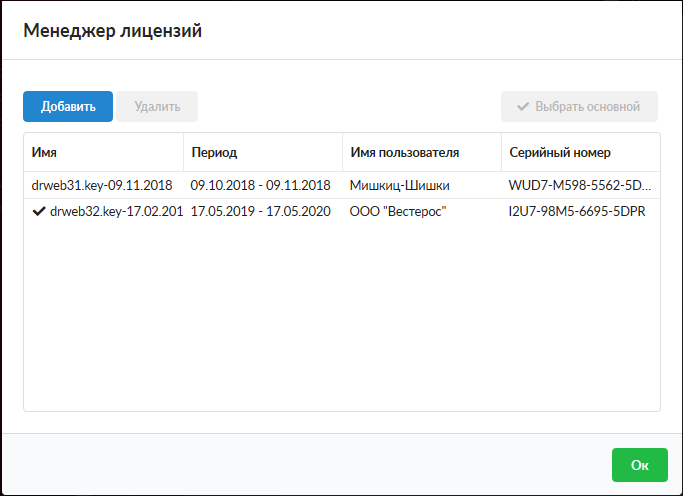Select the drweb32.key-17.02.201 license name
This screenshot has height=496, width=683.
click(116, 212)
